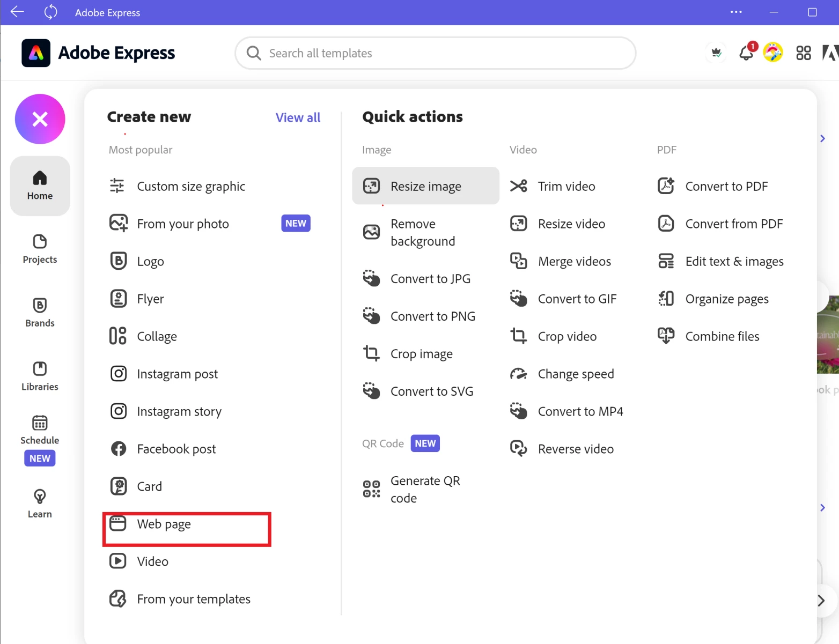Click the Search all templates field
The image size is (839, 644).
click(436, 53)
